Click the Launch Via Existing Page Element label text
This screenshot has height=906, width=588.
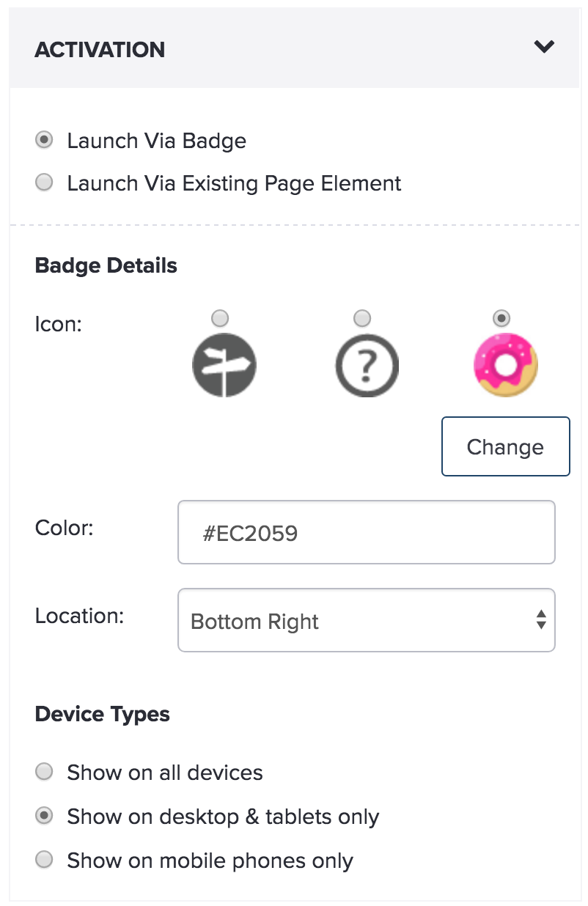pyautogui.click(x=234, y=183)
